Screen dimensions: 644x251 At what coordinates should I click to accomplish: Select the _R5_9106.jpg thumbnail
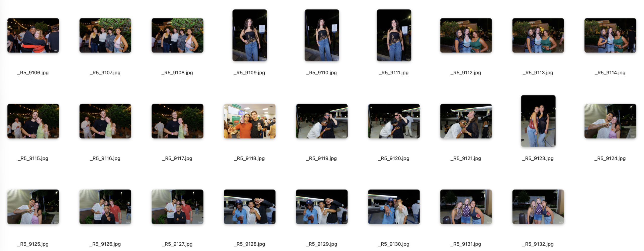click(x=33, y=35)
